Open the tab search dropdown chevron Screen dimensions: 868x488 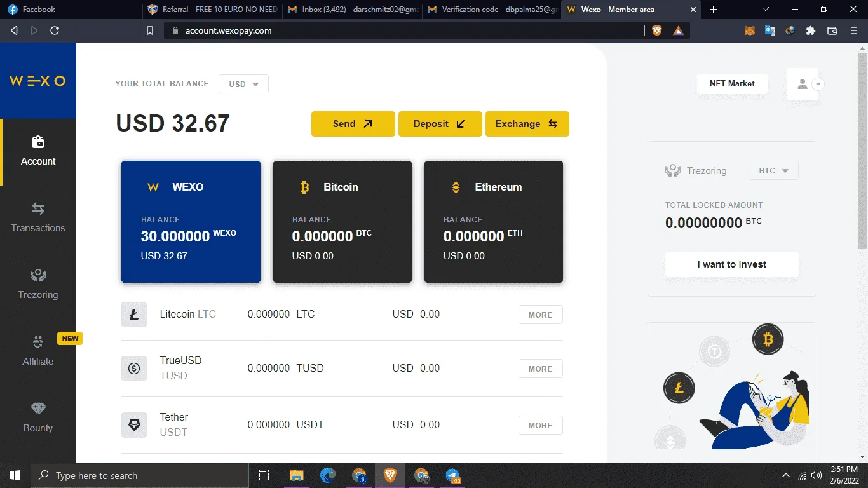(766, 10)
